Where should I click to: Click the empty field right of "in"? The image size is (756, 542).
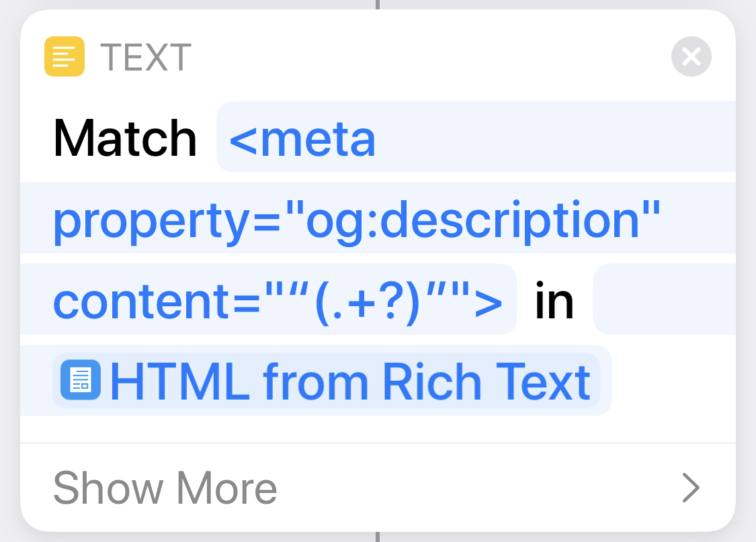[x=664, y=300]
